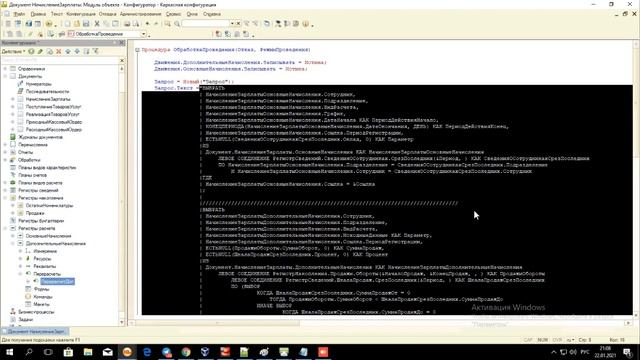Open Microsoft Edge from the taskbar

[147, 352]
